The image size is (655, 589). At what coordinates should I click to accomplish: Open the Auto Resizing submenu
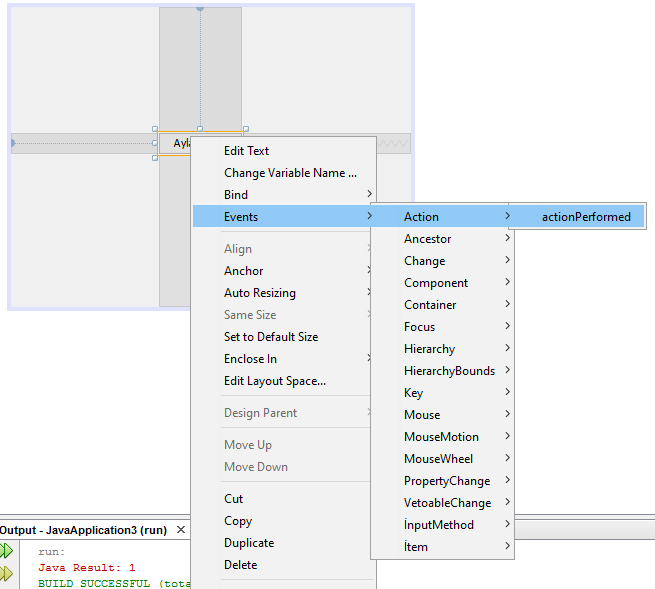(284, 293)
